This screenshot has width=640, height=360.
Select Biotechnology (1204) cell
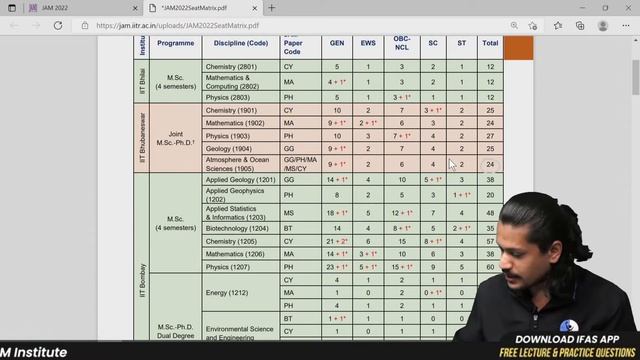(241, 228)
